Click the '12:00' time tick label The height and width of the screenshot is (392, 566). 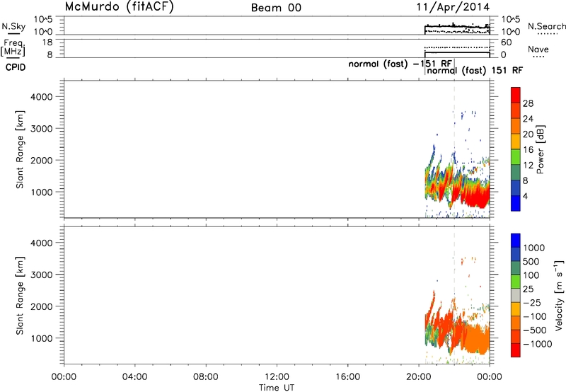[277, 377]
